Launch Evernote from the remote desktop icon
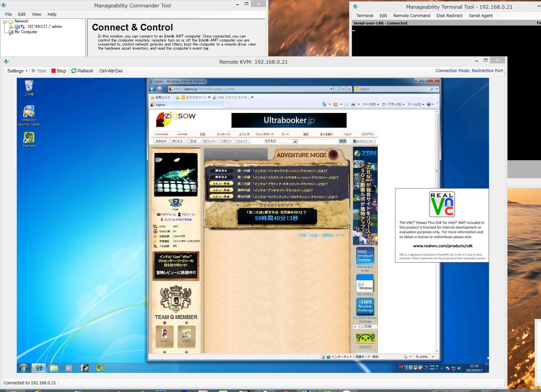This screenshot has height=392, width=541. (x=29, y=139)
